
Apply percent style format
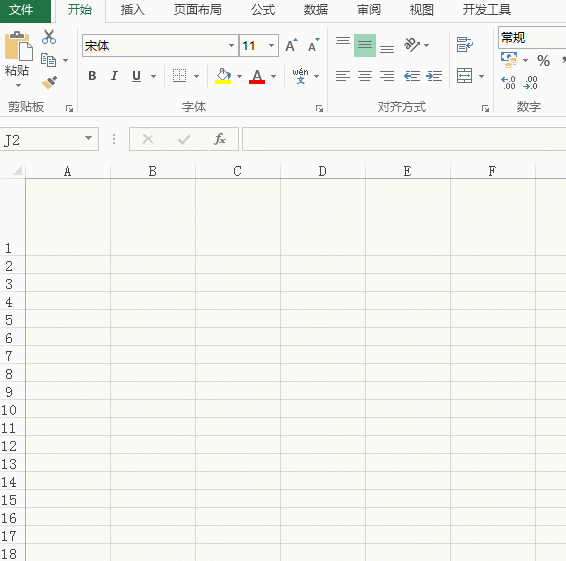point(543,60)
